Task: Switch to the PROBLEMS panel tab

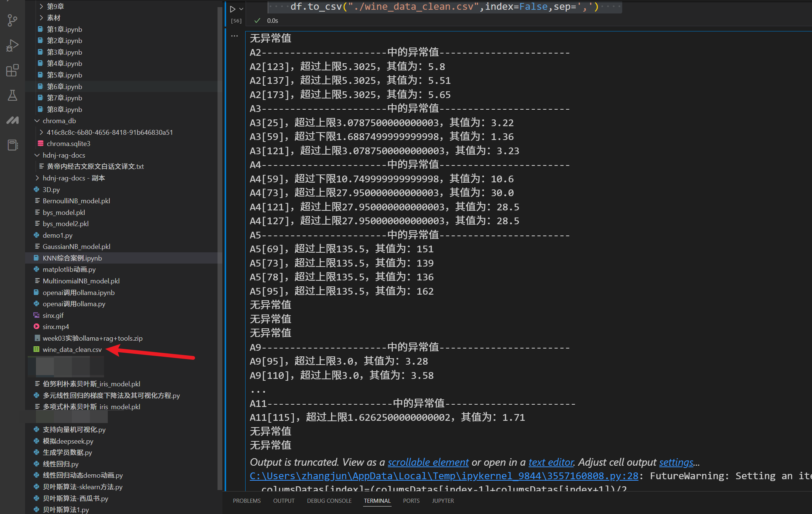Action: (247, 501)
